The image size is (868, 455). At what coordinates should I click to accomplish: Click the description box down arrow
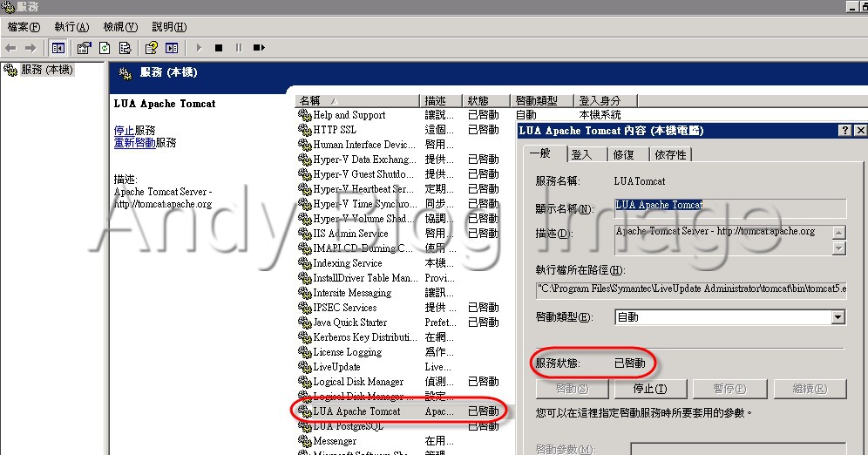839,248
